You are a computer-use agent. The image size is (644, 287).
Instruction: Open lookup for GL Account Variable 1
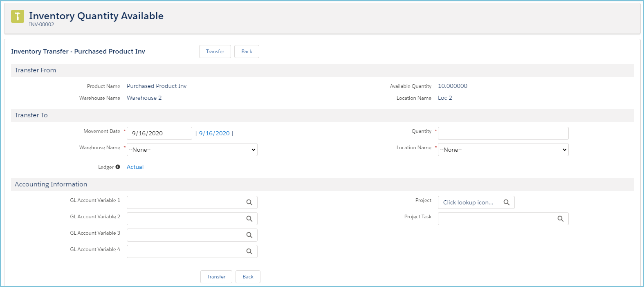(x=249, y=202)
